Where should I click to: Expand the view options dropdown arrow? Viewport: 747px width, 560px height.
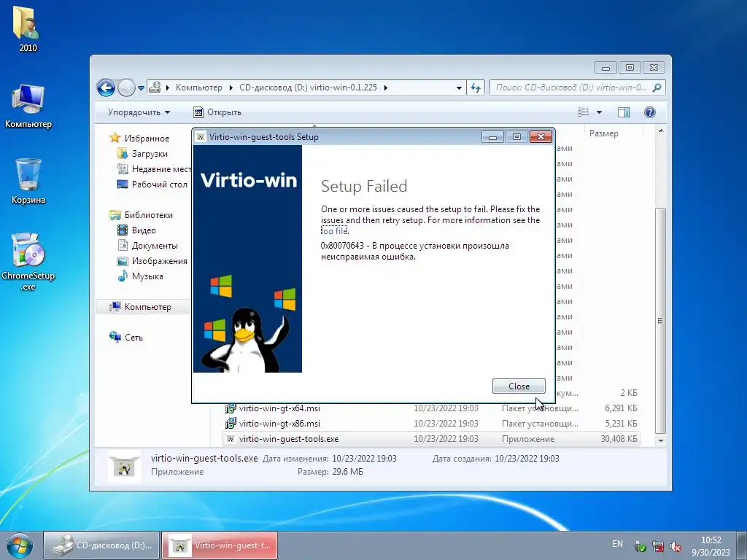point(600,112)
